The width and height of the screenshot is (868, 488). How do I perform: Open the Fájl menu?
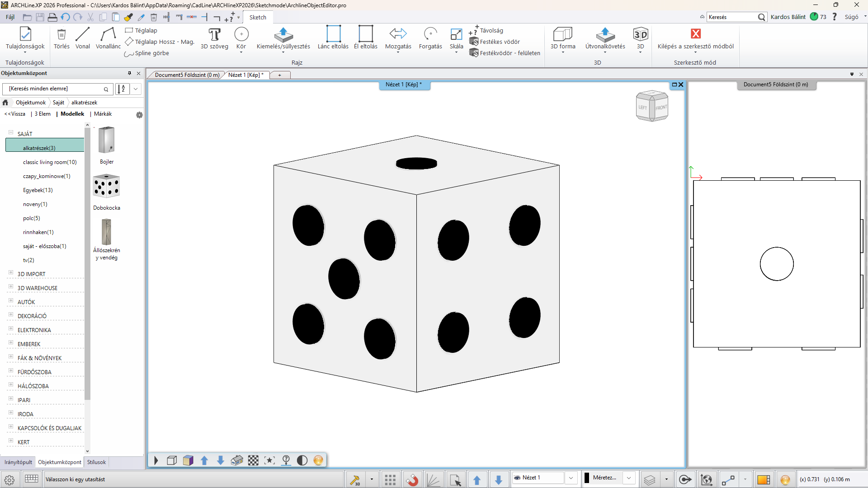point(10,17)
